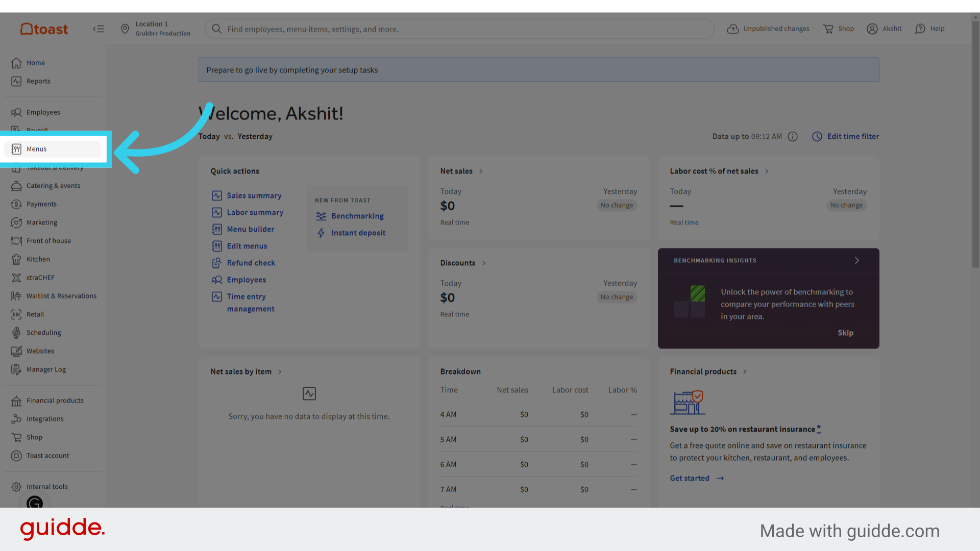This screenshot has width=980, height=551.
Task: Open the Benchmarking link
Action: point(350,216)
